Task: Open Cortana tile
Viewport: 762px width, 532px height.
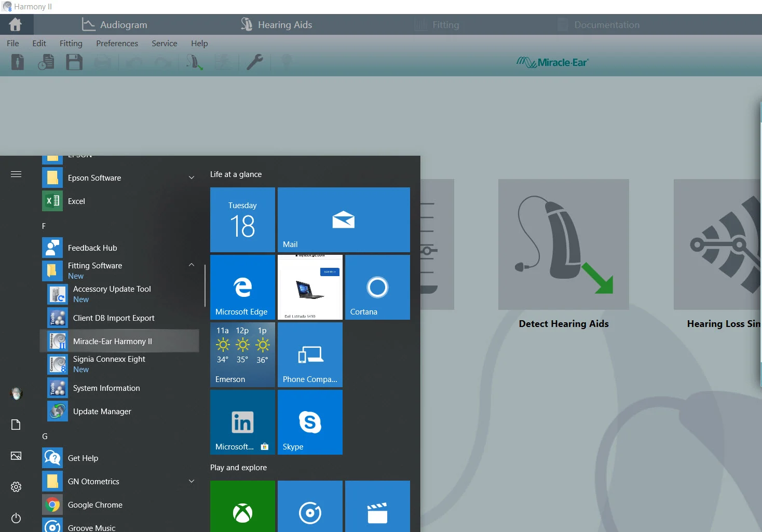Action: pyautogui.click(x=377, y=287)
